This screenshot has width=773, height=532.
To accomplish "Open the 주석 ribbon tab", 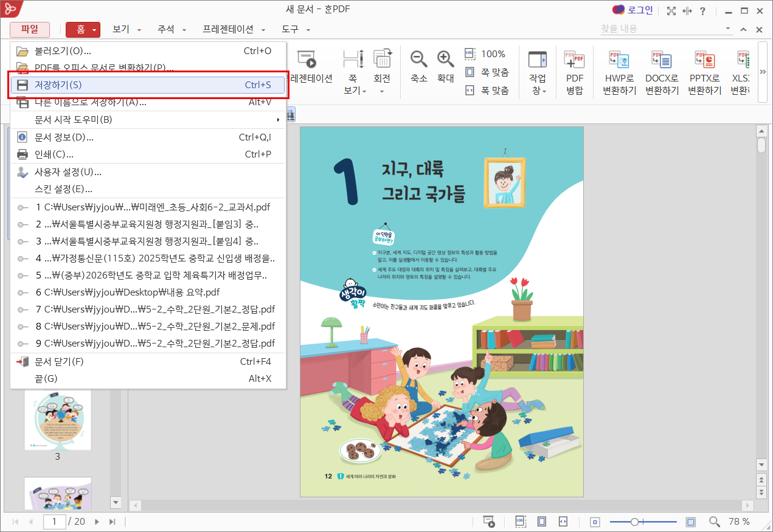I will (x=166, y=29).
